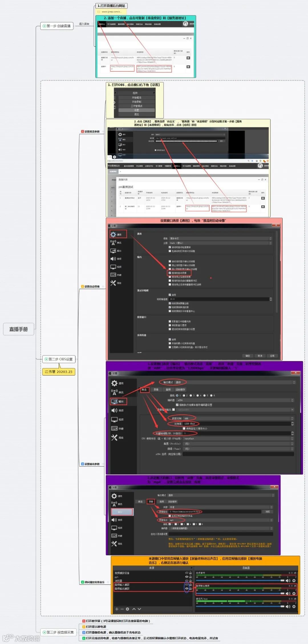Screen dimensions: 308x644
Task: Click 推流 antenna icon in 串流 output settings window
Action: 114,392
